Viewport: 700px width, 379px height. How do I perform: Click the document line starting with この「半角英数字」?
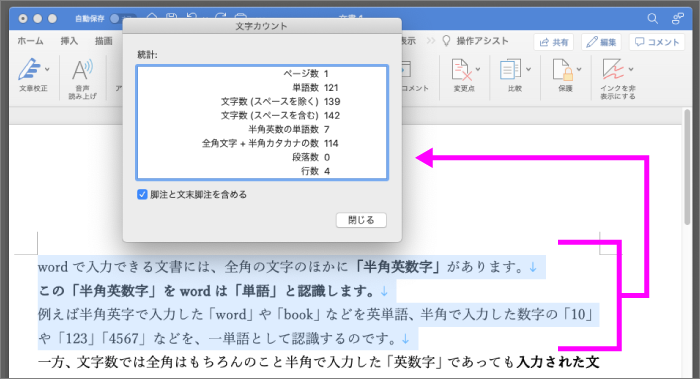(x=213, y=291)
